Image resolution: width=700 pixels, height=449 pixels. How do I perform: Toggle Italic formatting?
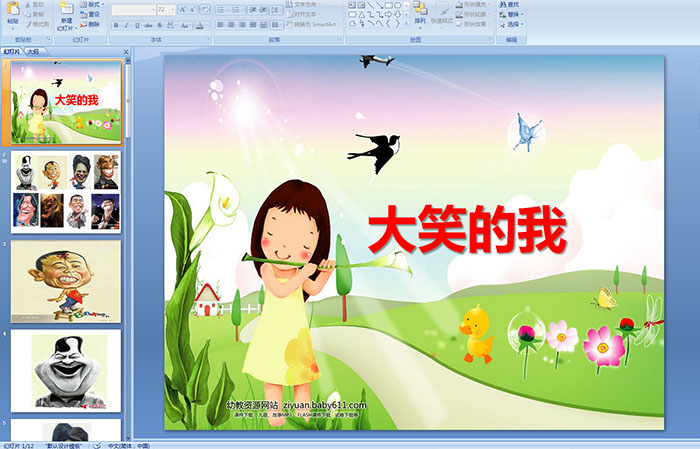tap(126, 25)
